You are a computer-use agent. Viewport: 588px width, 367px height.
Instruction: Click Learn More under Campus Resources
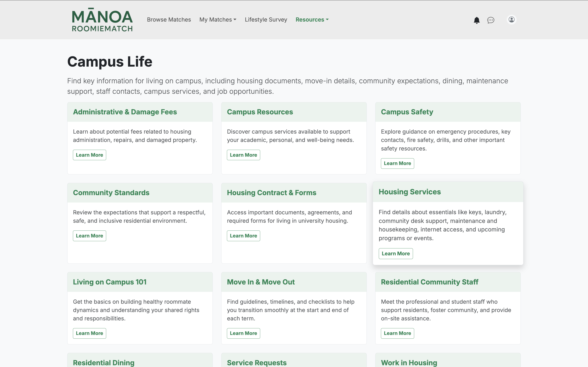[x=243, y=155]
